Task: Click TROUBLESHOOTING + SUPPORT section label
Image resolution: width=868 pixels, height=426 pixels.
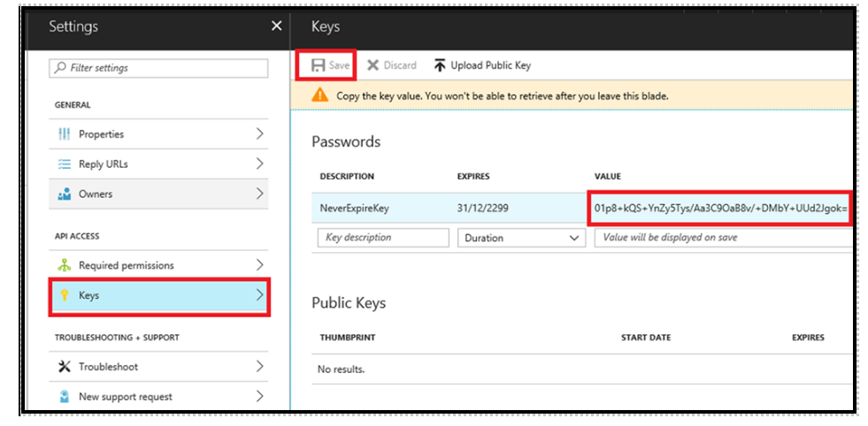Action: [x=117, y=338]
